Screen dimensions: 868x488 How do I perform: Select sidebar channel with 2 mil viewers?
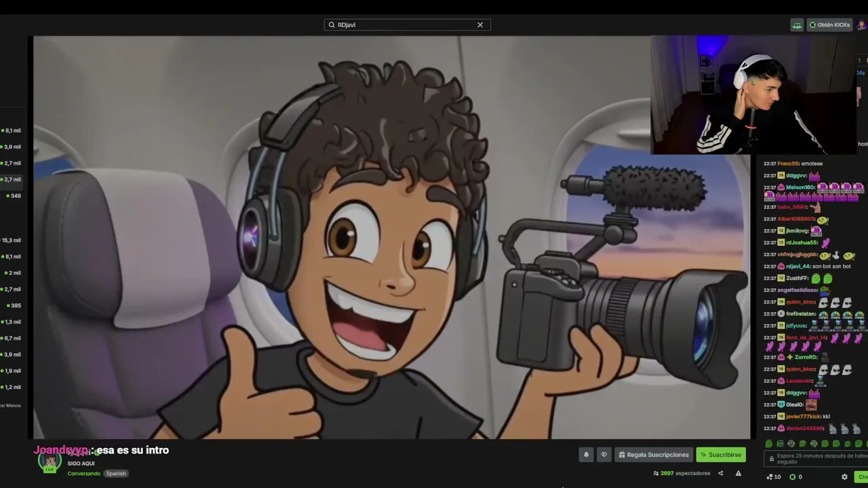[13, 273]
